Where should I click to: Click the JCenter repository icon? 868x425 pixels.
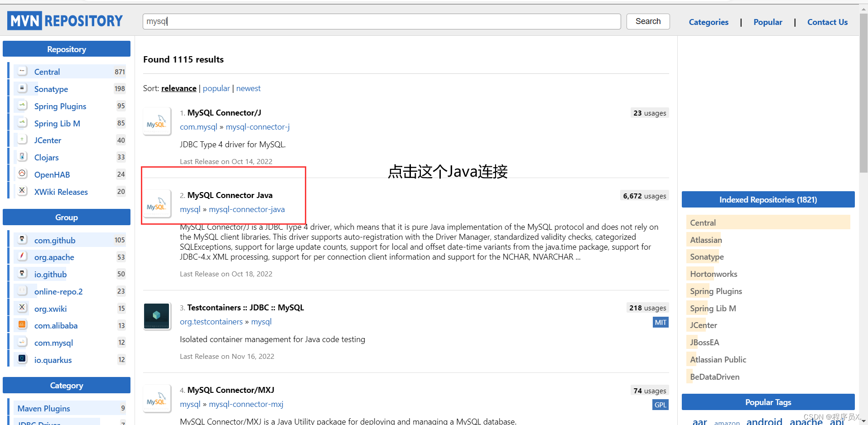[22, 140]
